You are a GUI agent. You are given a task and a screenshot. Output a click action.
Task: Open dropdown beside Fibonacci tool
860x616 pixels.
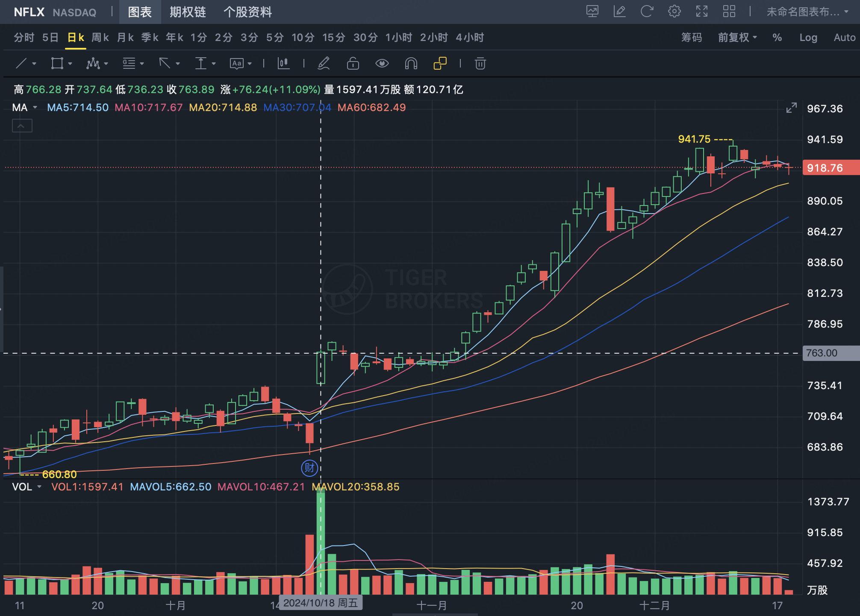[142, 64]
